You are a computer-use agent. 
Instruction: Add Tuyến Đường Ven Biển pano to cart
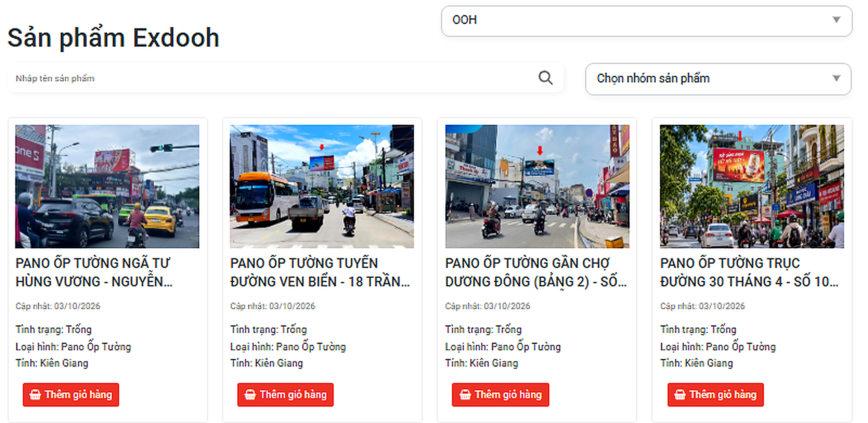point(285,394)
